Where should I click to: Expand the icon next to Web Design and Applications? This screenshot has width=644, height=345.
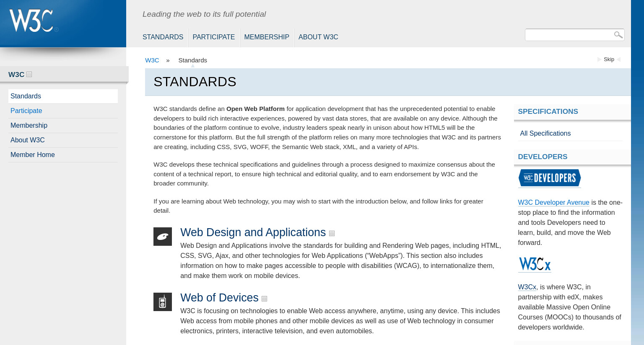[332, 234]
